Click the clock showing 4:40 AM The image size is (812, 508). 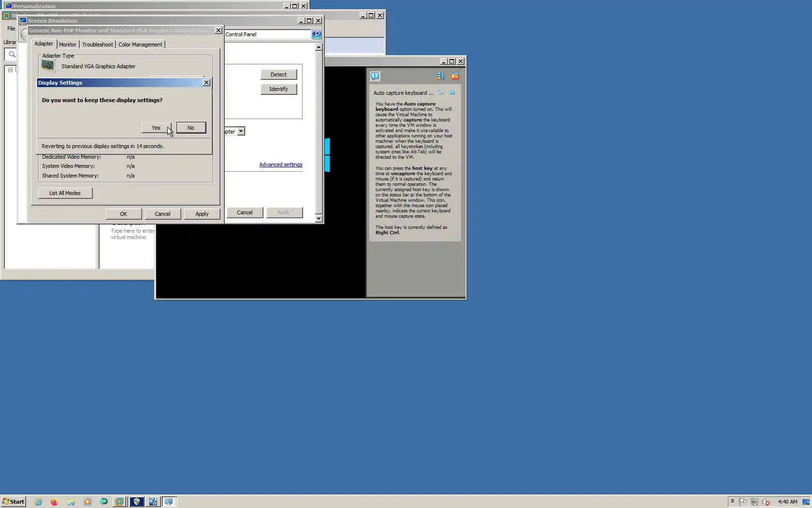coord(787,502)
